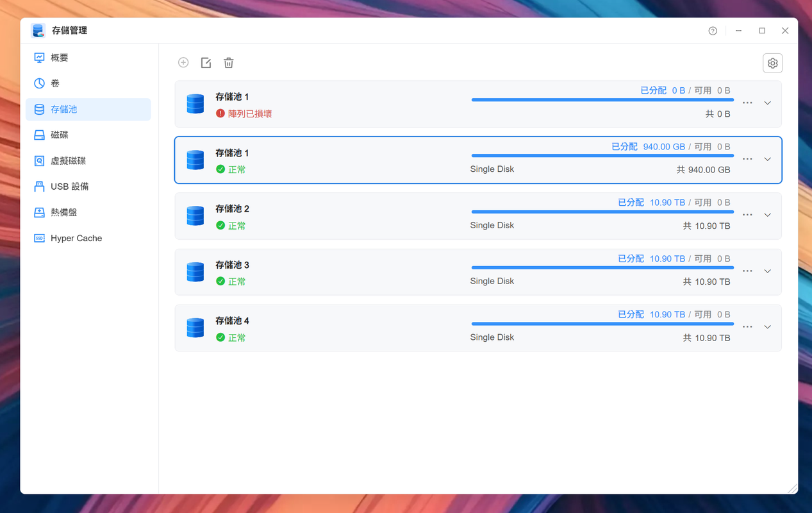This screenshot has height=513, width=812.
Task: Click Single Disk label in 存儲池 2
Action: [x=492, y=225]
